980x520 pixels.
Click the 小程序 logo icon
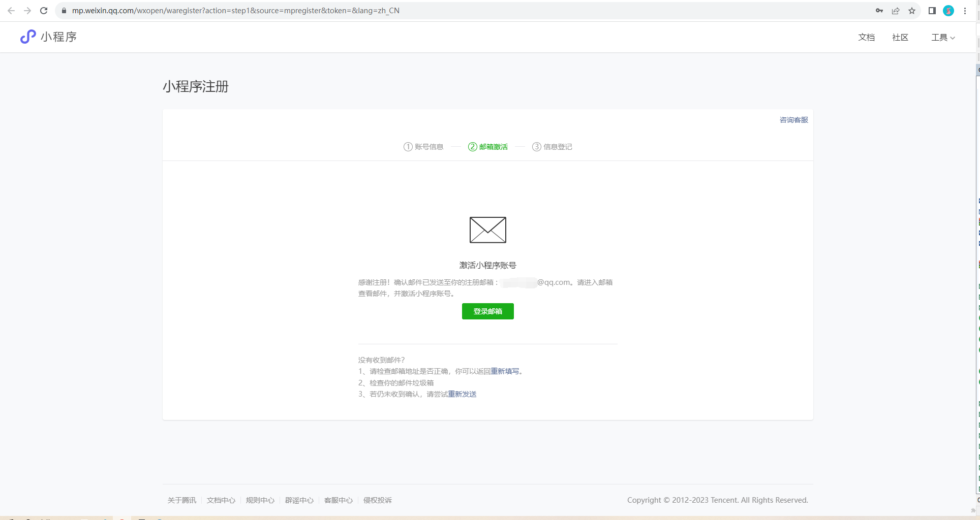28,37
